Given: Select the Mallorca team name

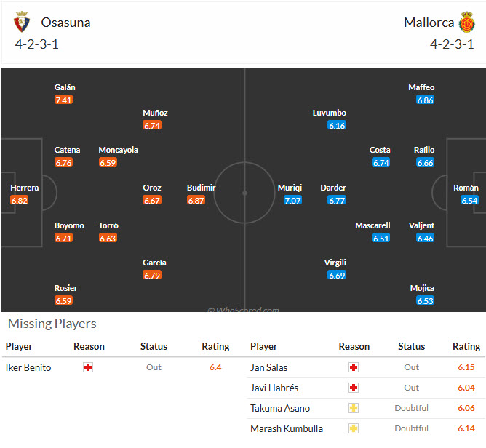Looking at the screenshot, I should tap(429, 23).
